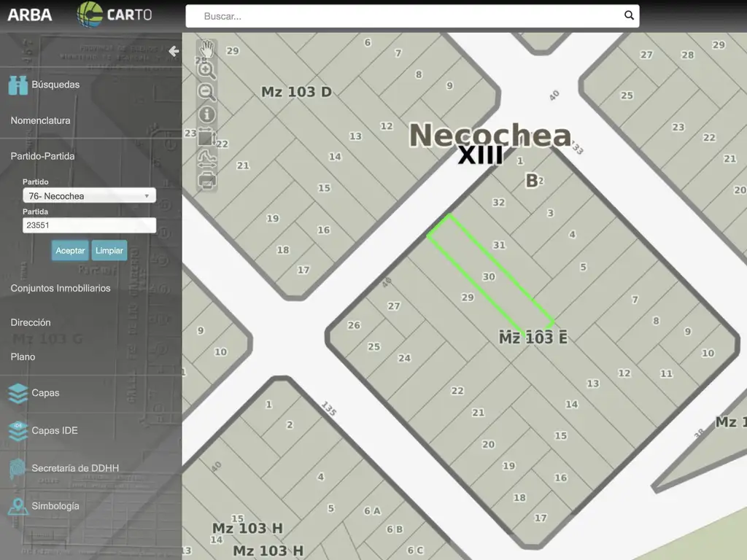Click the zoom in magnifier tool
The image size is (747, 560).
(207, 70)
